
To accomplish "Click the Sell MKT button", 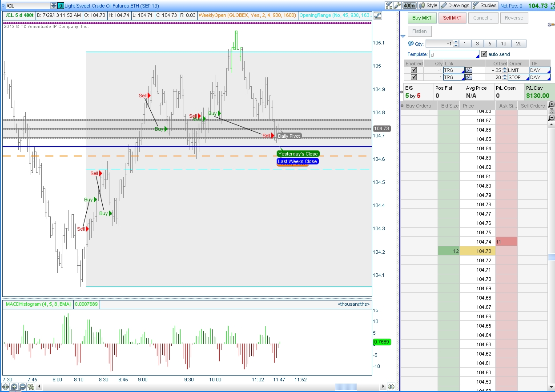I will (x=452, y=18).
